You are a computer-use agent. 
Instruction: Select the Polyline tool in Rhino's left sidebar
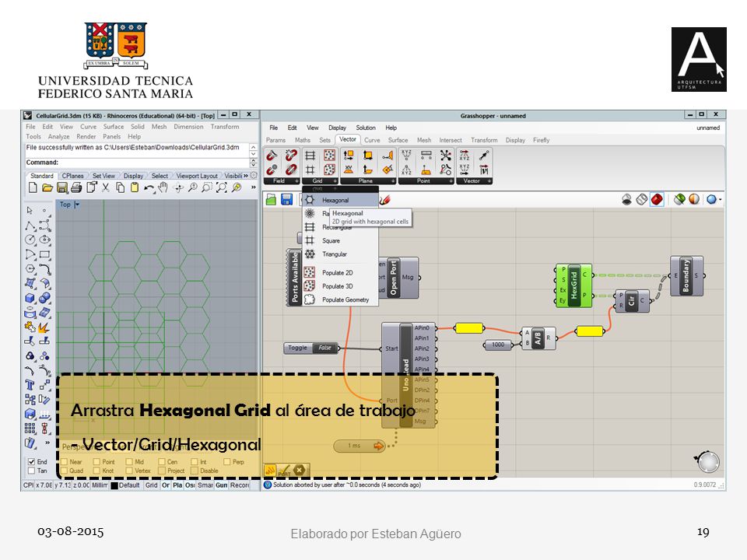click(30, 226)
